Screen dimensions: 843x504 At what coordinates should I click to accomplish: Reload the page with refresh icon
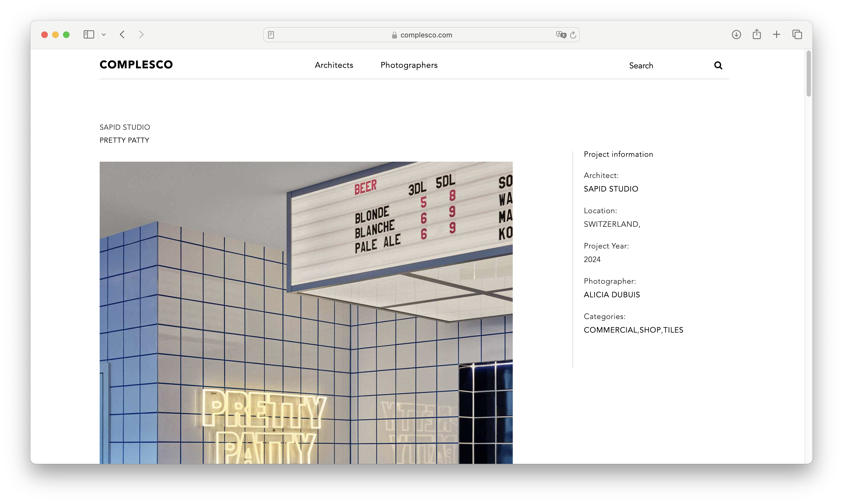coord(573,35)
